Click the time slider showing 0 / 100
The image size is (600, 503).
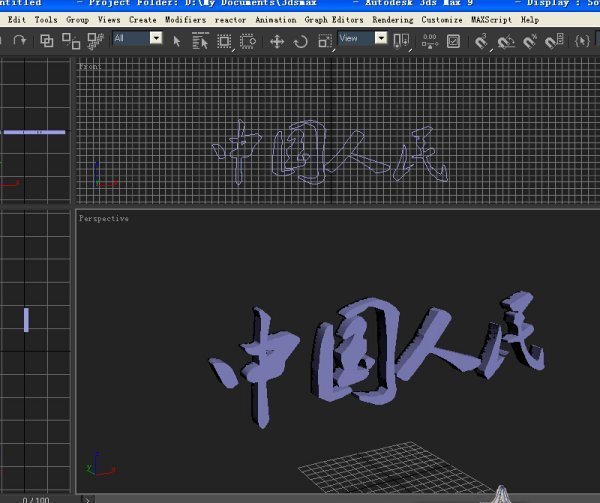click(36, 498)
